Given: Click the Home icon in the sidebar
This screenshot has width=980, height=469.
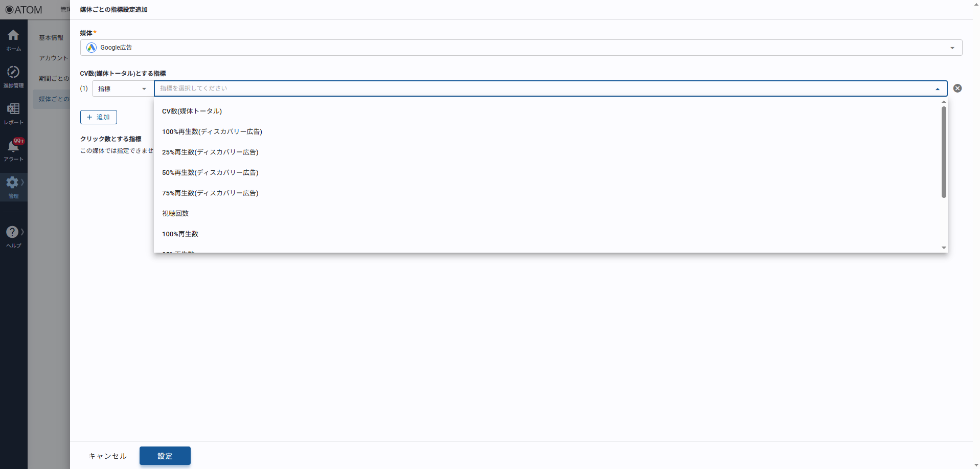Looking at the screenshot, I should pyautogui.click(x=13, y=35).
